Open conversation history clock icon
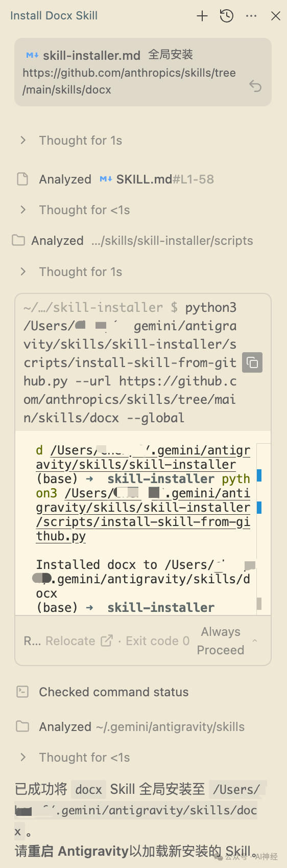287x868 pixels. (x=227, y=16)
